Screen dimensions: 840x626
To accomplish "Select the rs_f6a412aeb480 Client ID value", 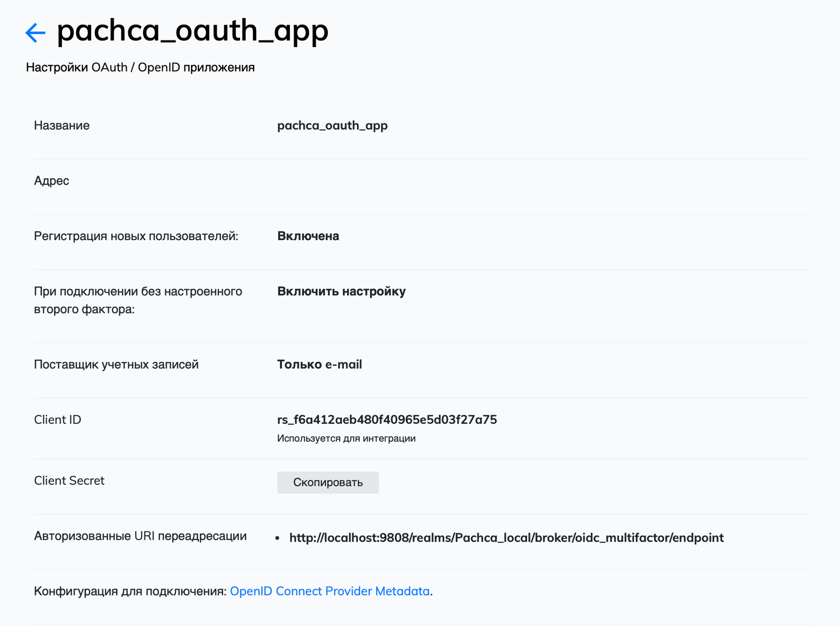I will coord(387,420).
